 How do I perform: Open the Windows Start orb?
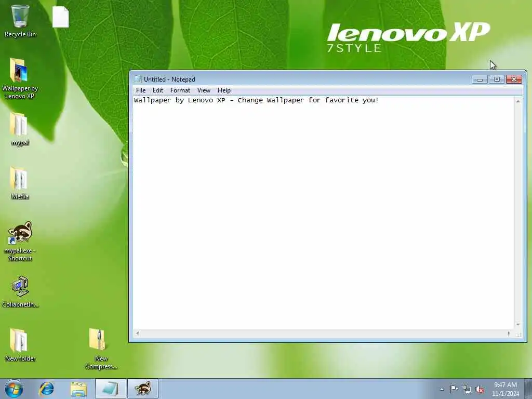[14, 389]
